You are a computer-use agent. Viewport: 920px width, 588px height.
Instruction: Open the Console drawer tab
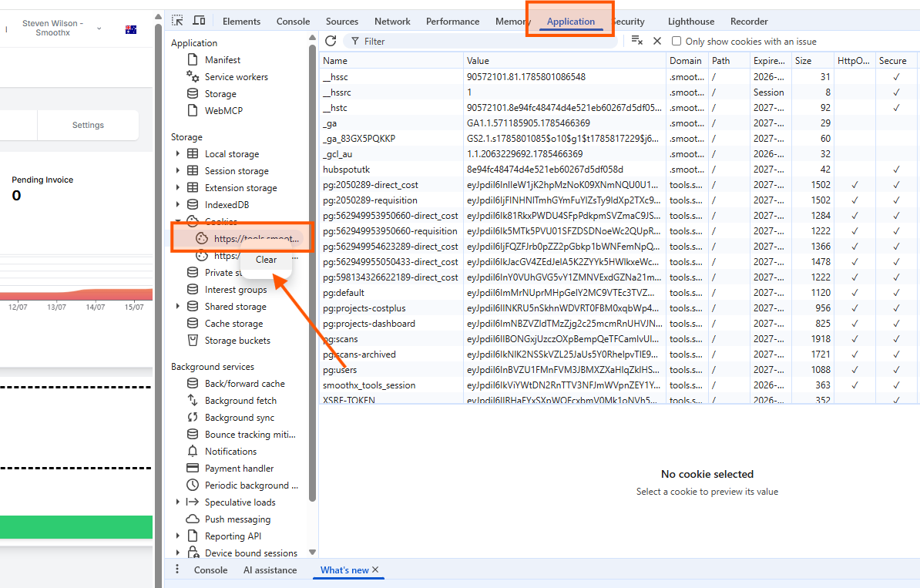pos(210,570)
